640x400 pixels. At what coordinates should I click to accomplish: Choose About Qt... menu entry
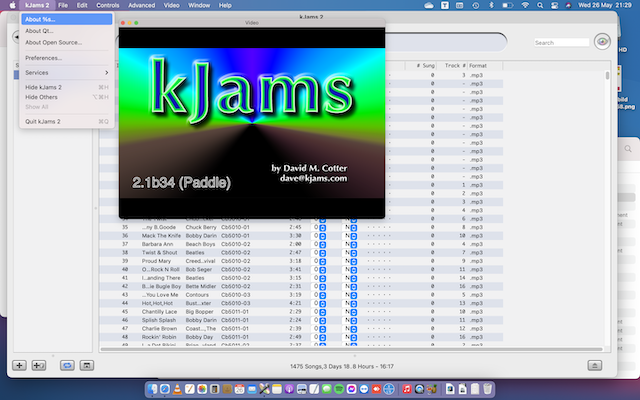click(x=40, y=31)
